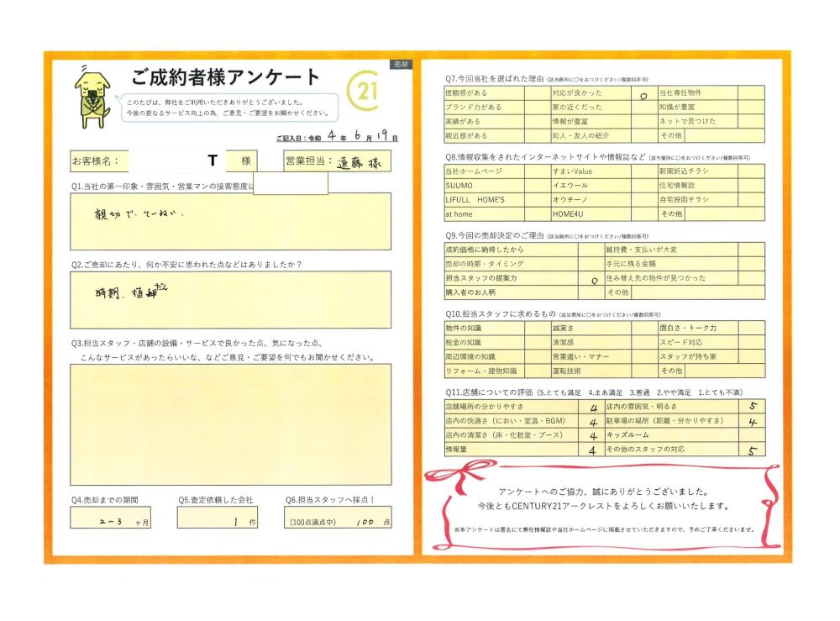Click the circle beside 担当スタッフの提案力
The width and height of the screenshot is (840, 621).
pos(594,279)
